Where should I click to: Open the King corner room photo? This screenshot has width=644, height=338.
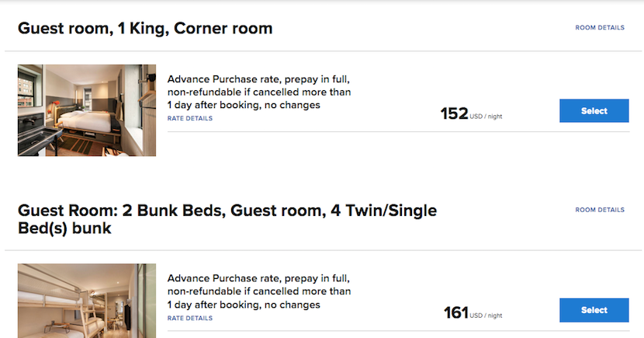tap(87, 110)
